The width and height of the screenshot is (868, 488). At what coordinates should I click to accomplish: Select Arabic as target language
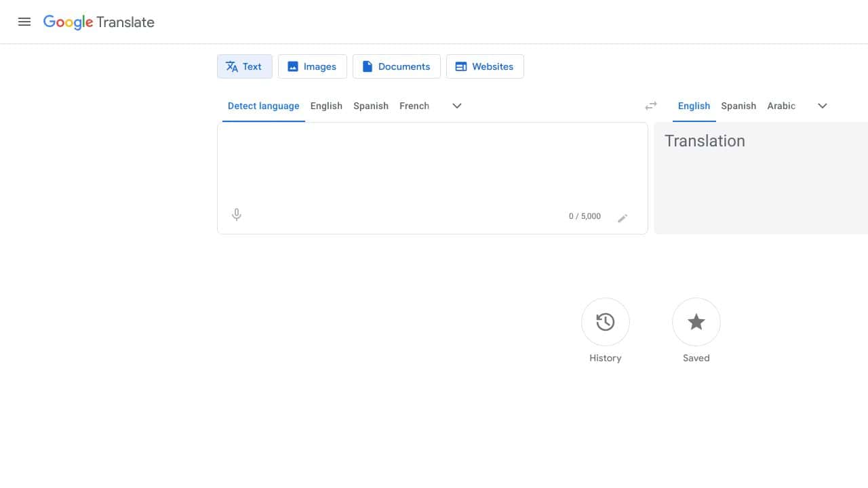point(781,106)
